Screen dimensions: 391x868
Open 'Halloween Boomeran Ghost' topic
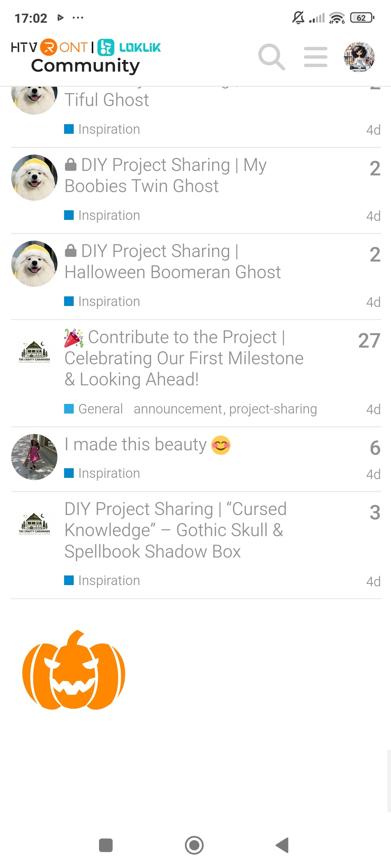pos(172,261)
